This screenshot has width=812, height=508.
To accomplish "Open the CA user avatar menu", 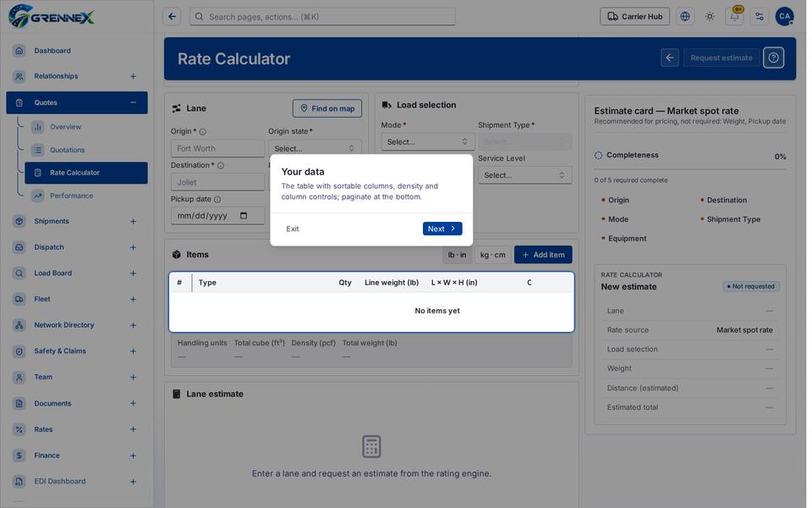I will (785, 17).
